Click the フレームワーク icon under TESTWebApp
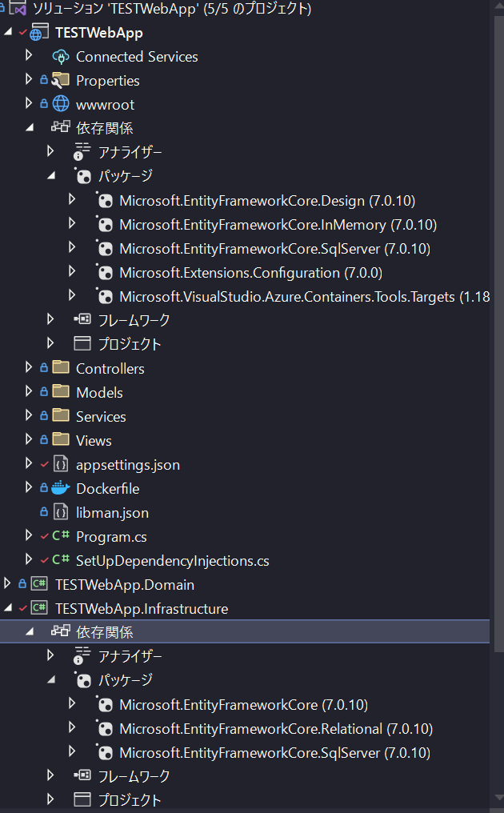This screenshot has width=504, height=813. [82, 319]
